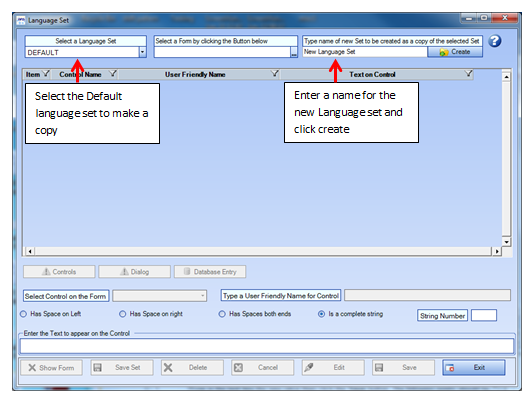Click the Database Entry button
The image size is (530, 398).
coord(210,272)
